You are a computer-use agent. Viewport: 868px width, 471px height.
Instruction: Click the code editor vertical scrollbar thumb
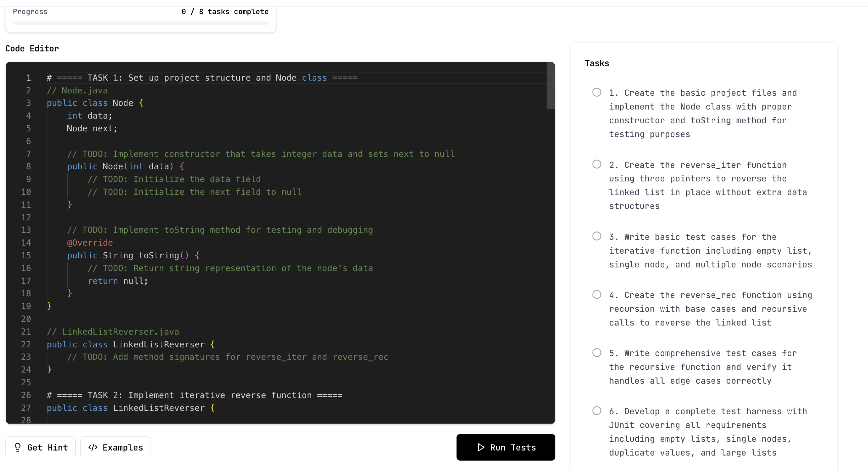(550, 86)
